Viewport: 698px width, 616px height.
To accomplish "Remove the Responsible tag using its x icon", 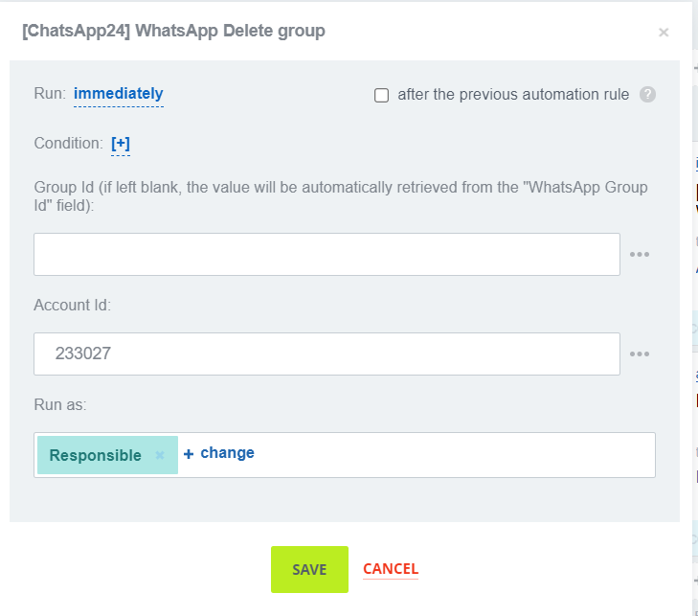I will (x=161, y=456).
